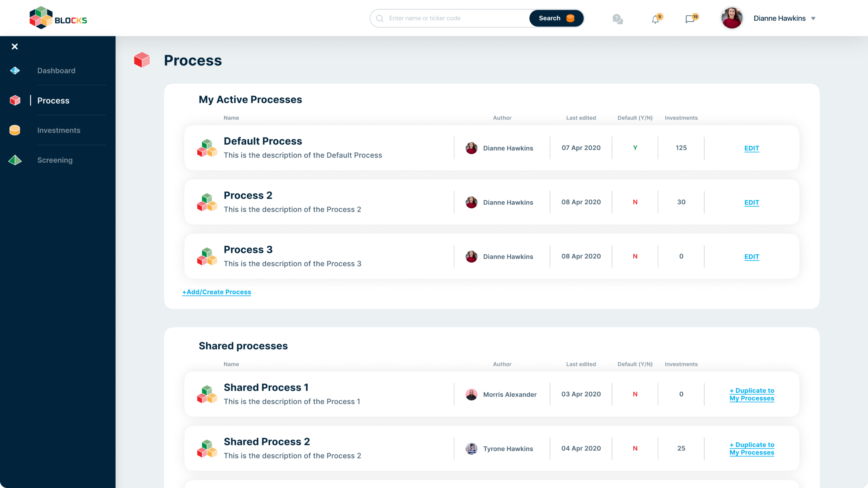Click Shared processes heading

243,346
